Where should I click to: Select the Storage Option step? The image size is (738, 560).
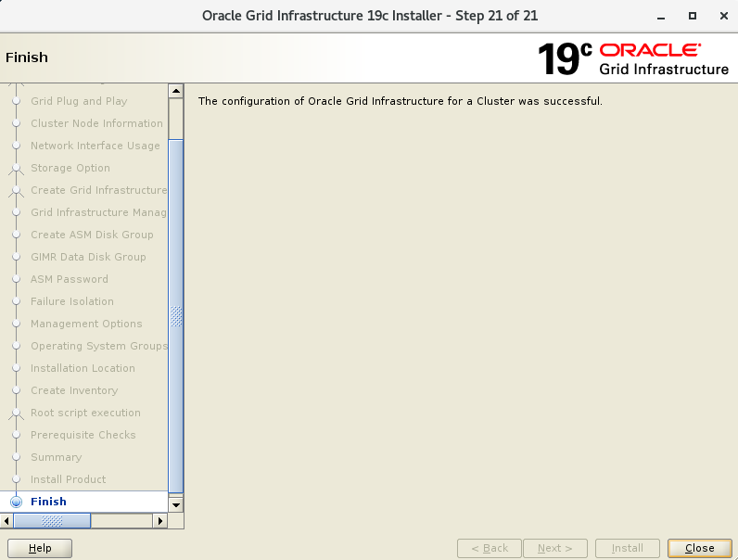click(70, 168)
